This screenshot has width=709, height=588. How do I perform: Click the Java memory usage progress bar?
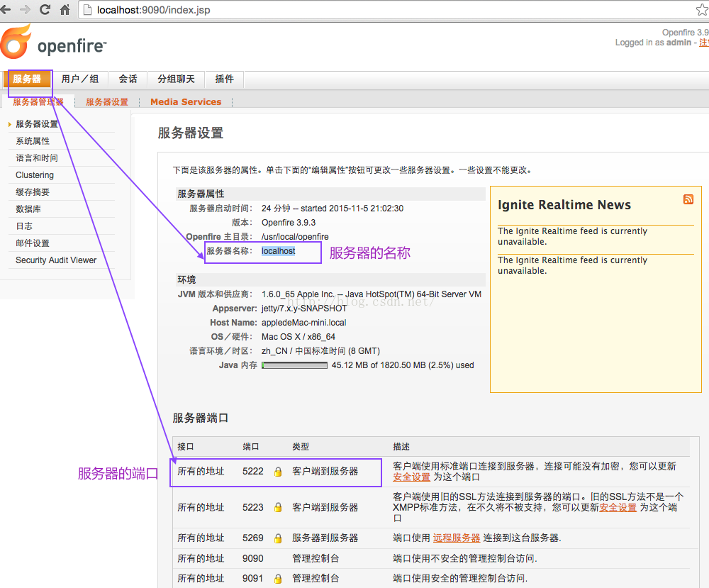click(x=294, y=365)
